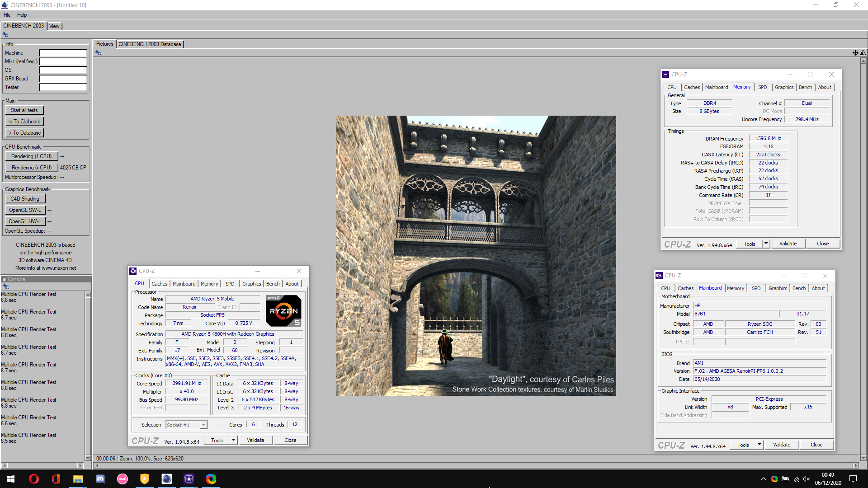Open Microsoft Office from the taskbar
Viewport: 868px width, 488px height.
(x=56, y=479)
